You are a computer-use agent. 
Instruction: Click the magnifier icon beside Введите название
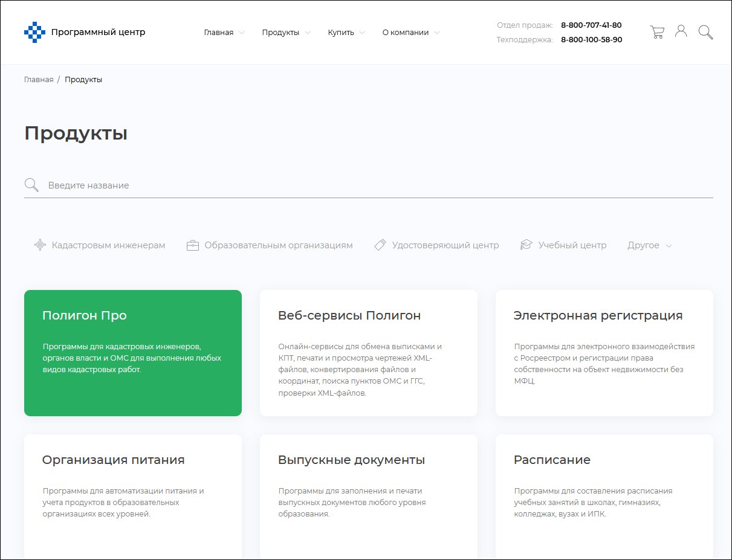[x=31, y=185]
